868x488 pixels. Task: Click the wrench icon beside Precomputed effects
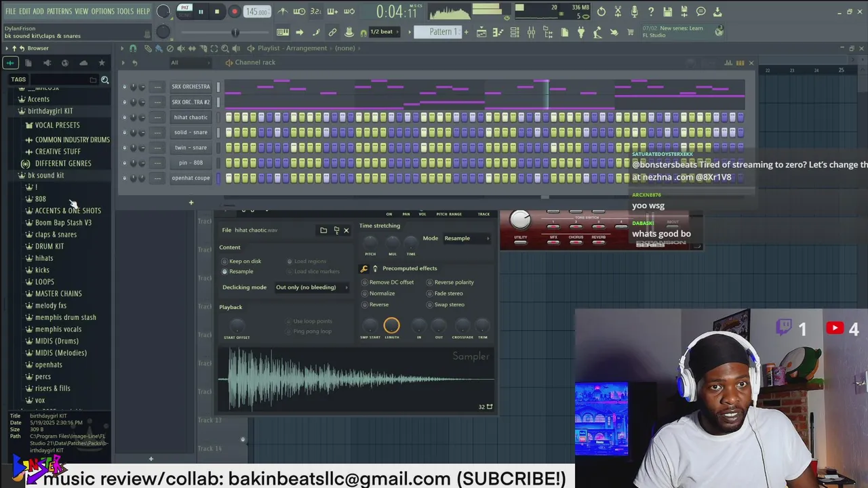click(364, 268)
